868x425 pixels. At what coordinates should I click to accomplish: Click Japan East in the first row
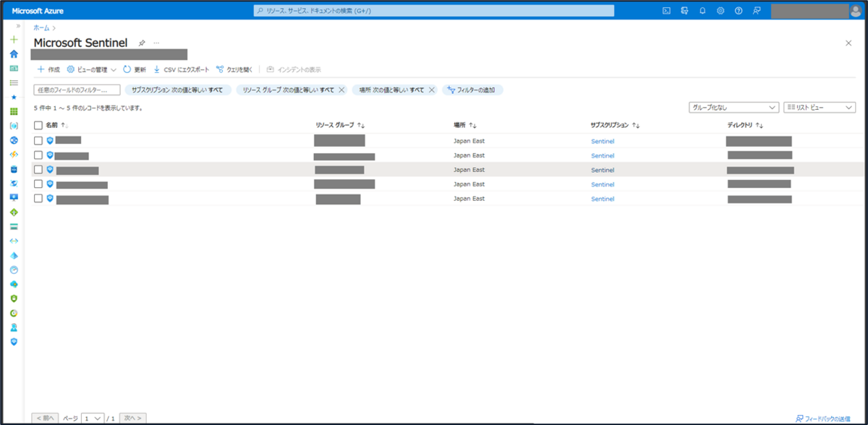[x=469, y=141]
